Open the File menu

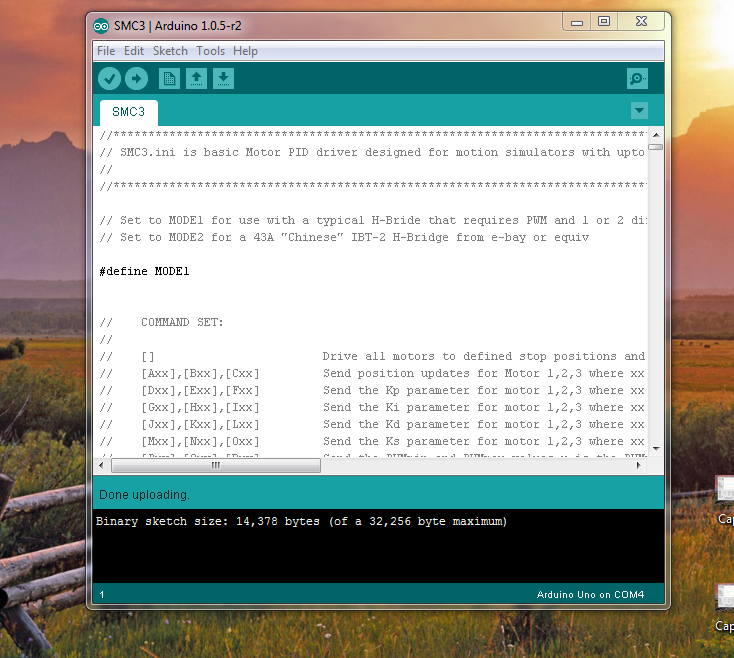[x=106, y=51]
